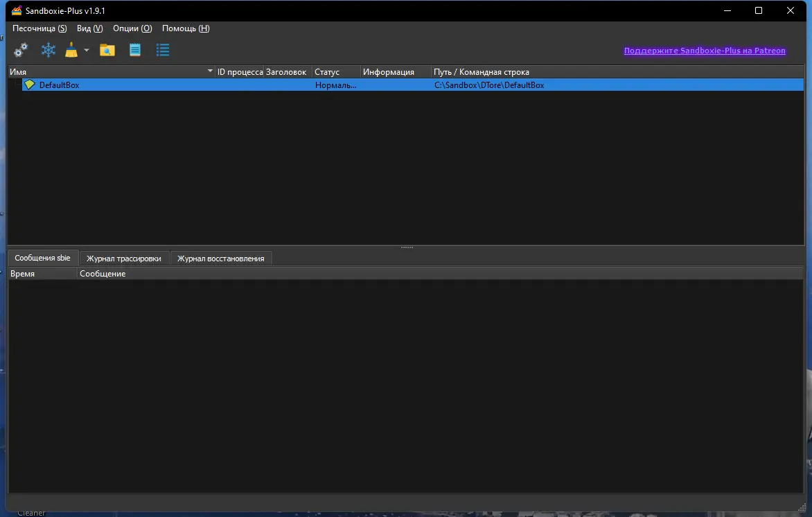Sort by Статус column header
This screenshot has height=517, width=812.
336,72
